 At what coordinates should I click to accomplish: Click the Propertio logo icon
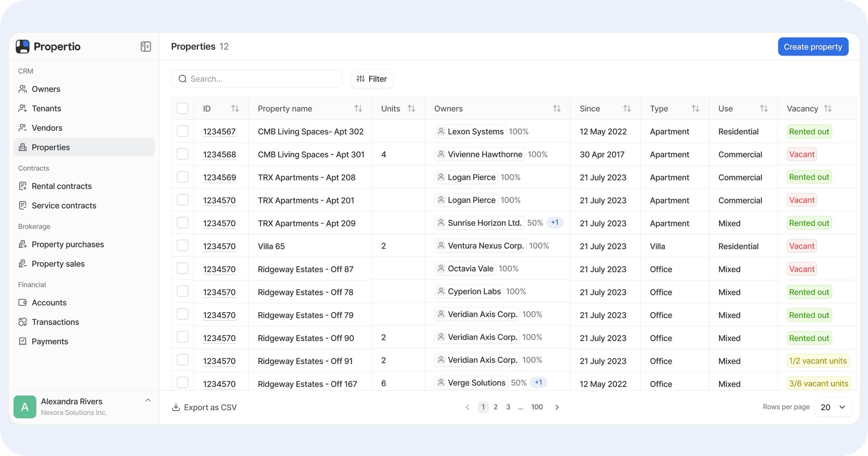tap(23, 47)
